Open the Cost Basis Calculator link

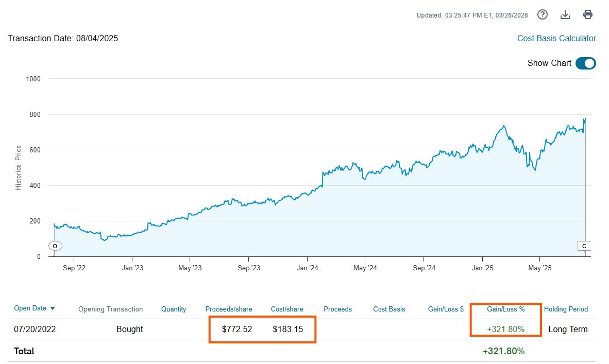coord(556,39)
